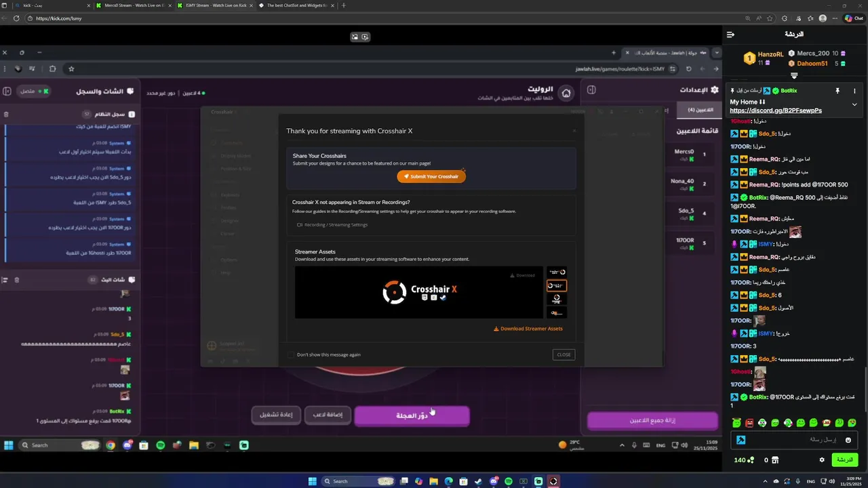
Task: Select the third streamer asset thumbnail
Action: click(x=557, y=299)
